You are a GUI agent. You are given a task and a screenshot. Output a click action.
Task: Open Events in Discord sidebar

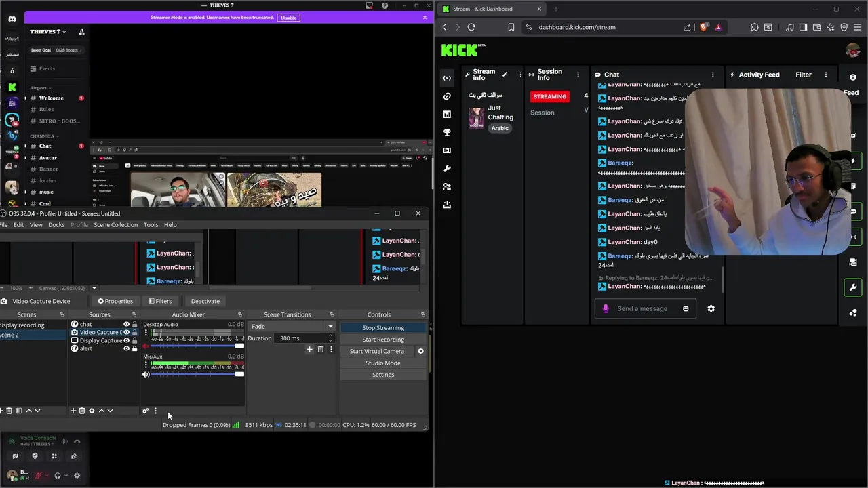47,68
